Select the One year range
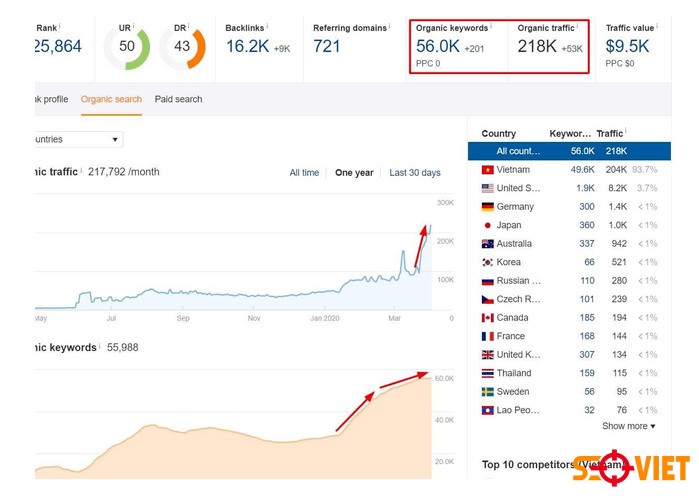699x498 pixels. pyautogui.click(x=354, y=173)
